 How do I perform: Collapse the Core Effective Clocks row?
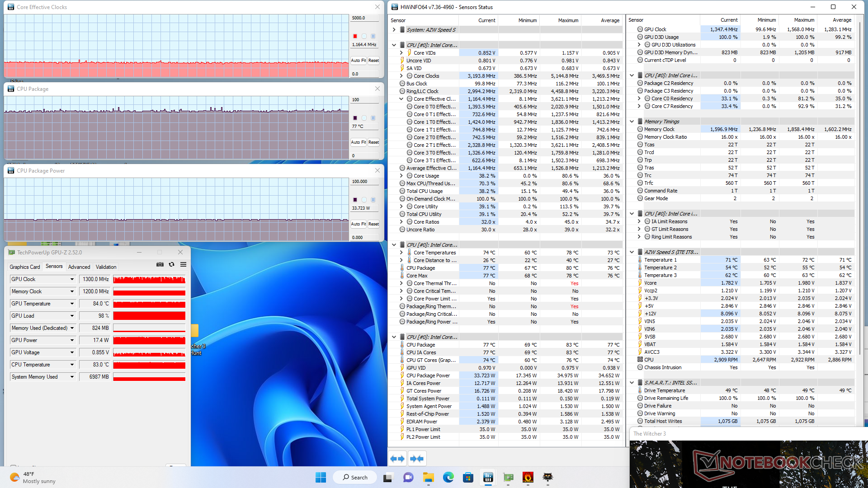point(401,99)
